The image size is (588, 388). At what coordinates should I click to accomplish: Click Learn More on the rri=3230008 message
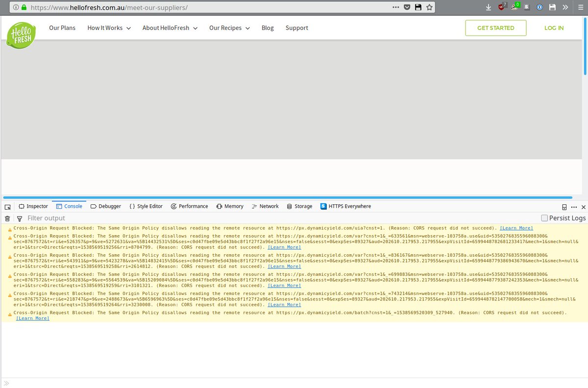(284, 305)
